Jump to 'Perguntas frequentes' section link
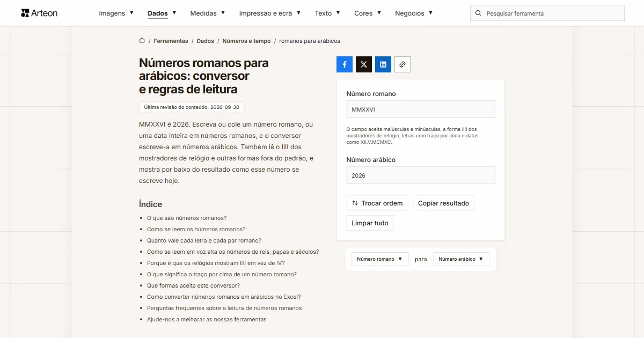 tap(224, 308)
